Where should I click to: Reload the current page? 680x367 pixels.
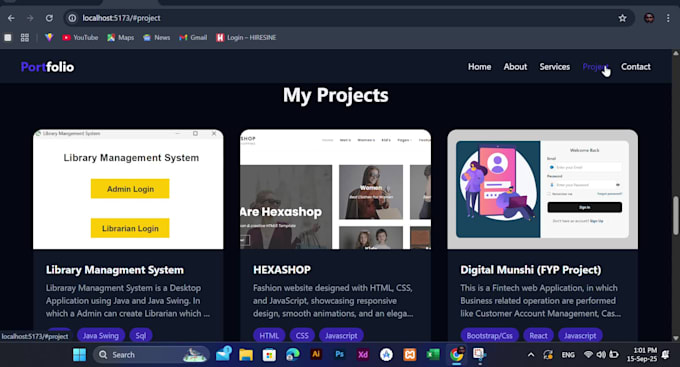pyautogui.click(x=49, y=18)
